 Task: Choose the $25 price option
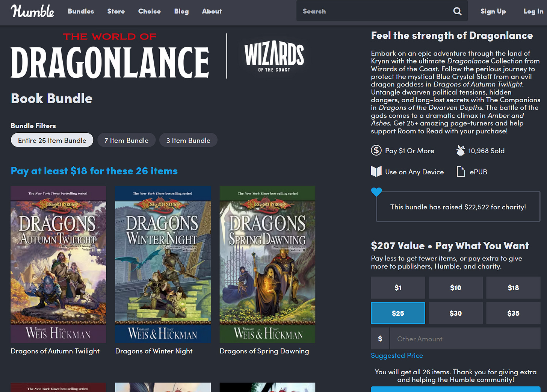tap(398, 313)
